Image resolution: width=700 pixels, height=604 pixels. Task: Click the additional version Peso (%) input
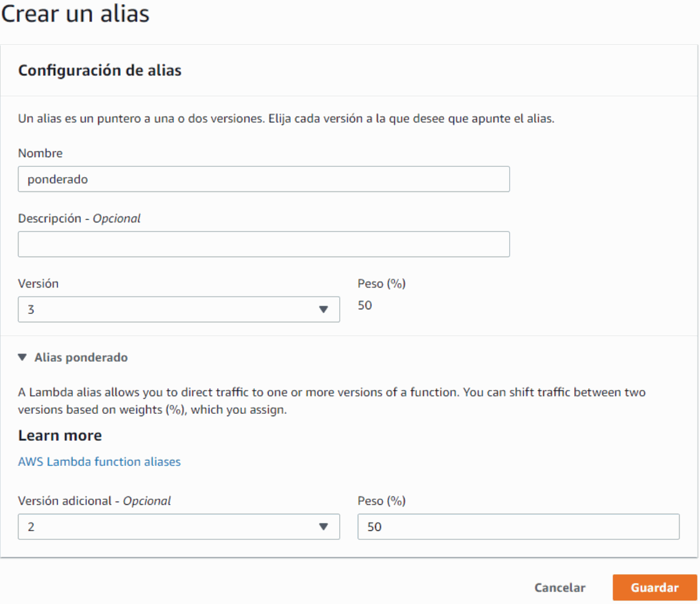tap(518, 527)
